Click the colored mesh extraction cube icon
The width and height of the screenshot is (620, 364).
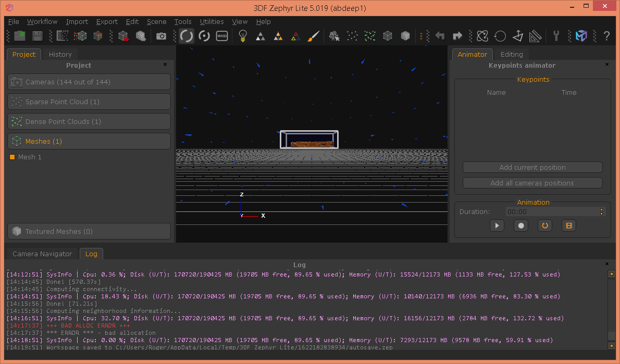pyautogui.click(x=97, y=36)
